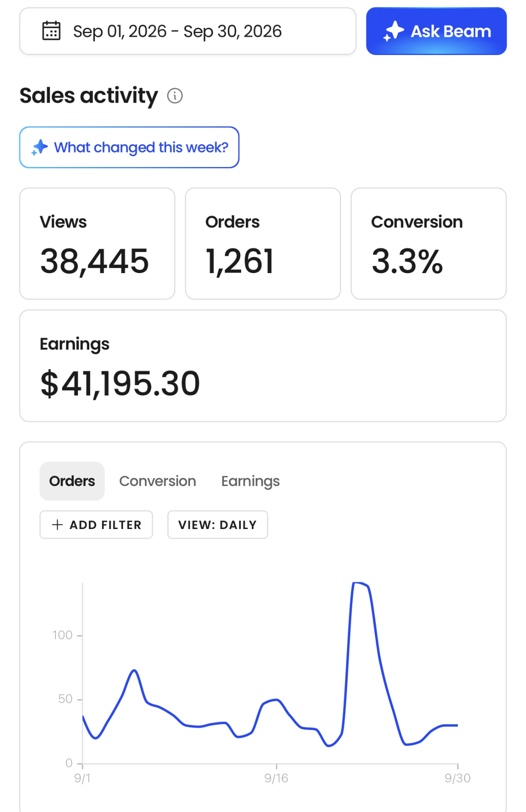The image size is (526, 812).
Task: Click the Ask Beam button
Action: 436,31
